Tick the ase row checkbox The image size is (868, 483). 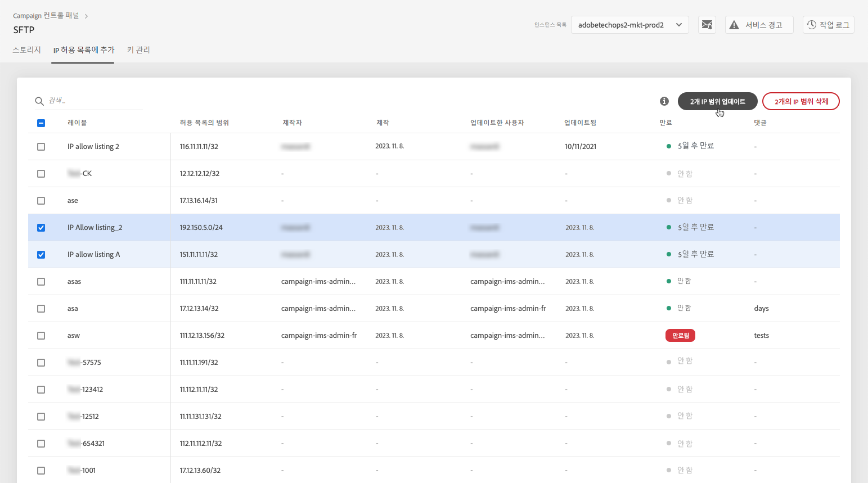[x=41, y=201]
